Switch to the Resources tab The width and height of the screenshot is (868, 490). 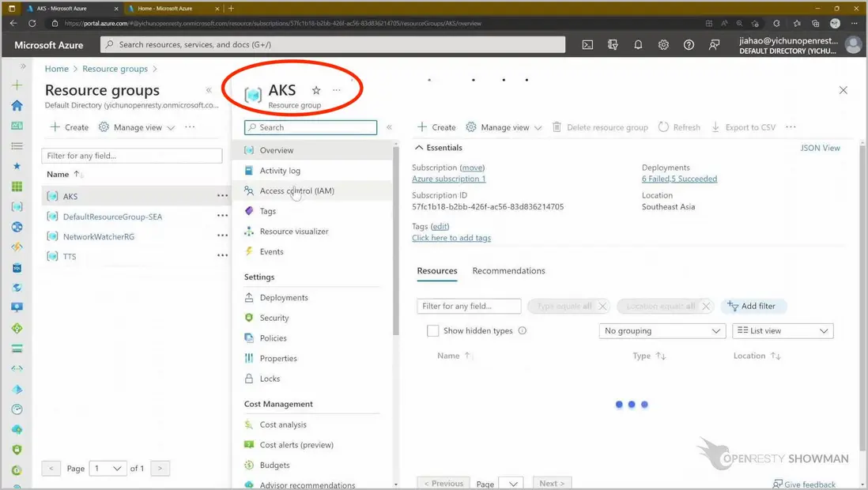coord(437,271)
